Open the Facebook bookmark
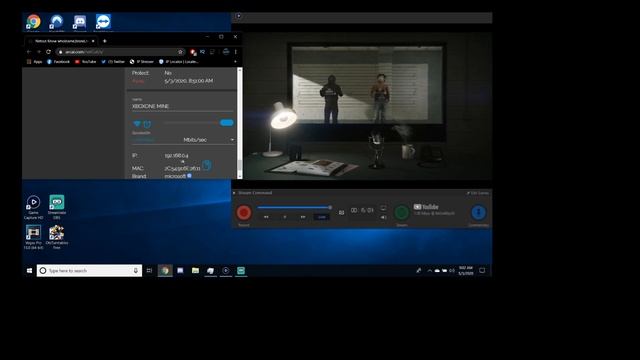This screenshot has width=640, height=360. coord(58,62)
